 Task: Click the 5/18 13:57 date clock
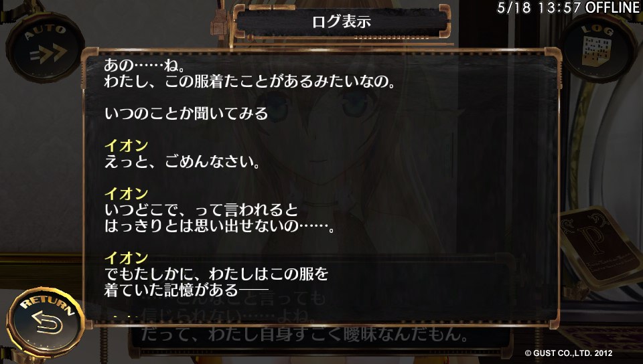click(x=539, y=8)
